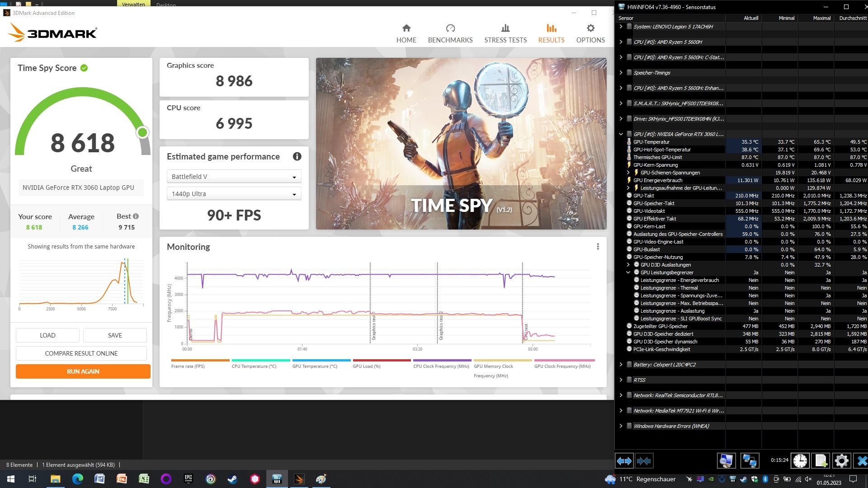Image resolution: width=868 pixels, height=488 pixels.
Task: Click the Graphics test 1 marker in Monitoring chart
Action: 374,326
